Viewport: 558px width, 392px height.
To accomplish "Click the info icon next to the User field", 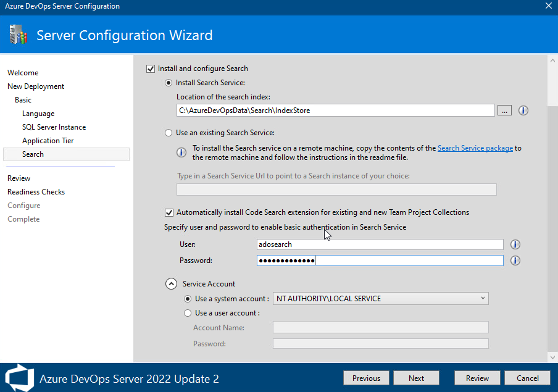I will (x=515, y=244).
